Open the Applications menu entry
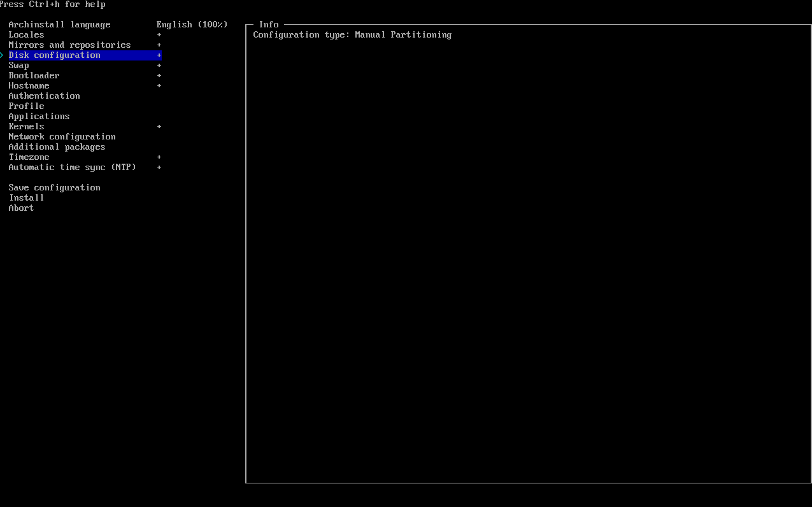This screenshot has width=812, height=507. pos(39,116)
